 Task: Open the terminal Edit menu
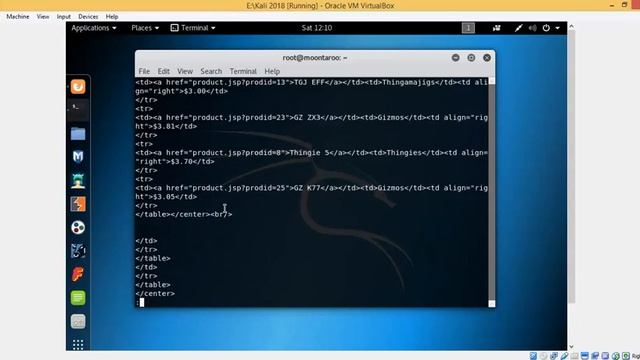click(x=164, y=71)
